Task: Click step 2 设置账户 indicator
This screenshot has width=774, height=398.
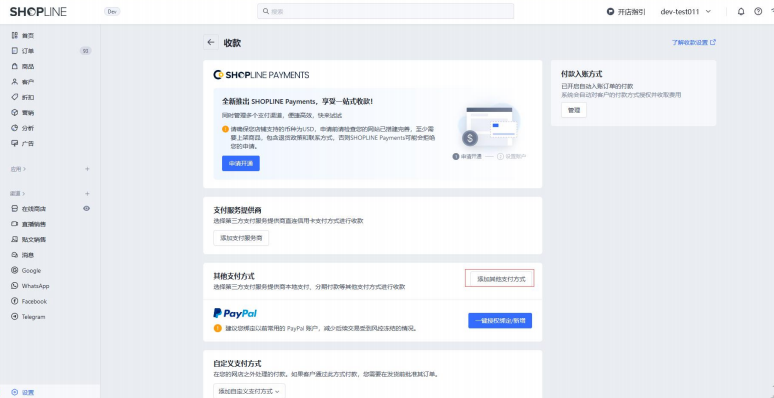Action: (511, 157)
